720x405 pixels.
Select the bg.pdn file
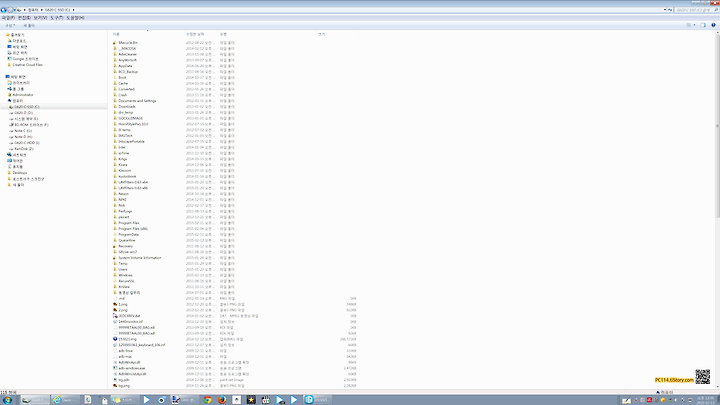point(124,380)
